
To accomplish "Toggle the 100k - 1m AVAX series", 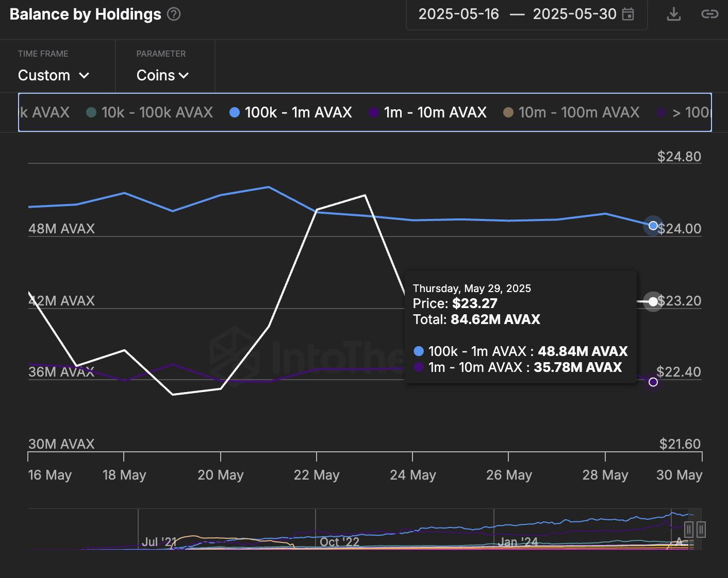I will tap(291, 112).
